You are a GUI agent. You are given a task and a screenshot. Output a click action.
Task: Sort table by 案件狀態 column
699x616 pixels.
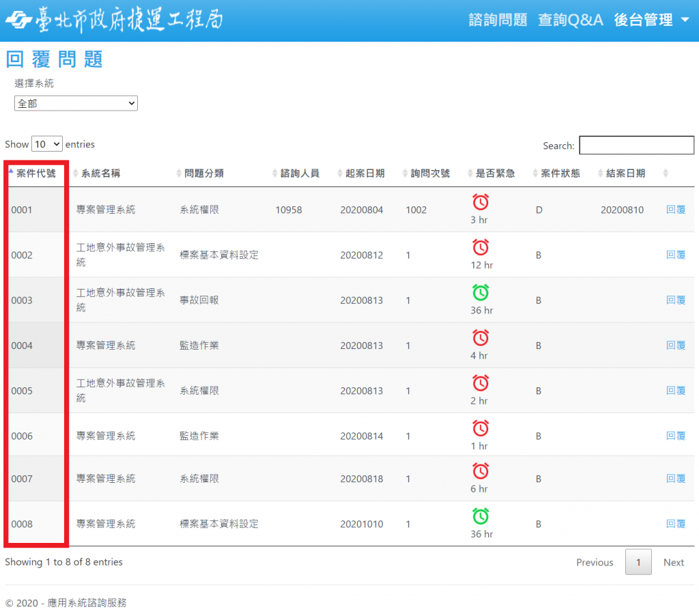pyautogui.click(x=560, y=173)
